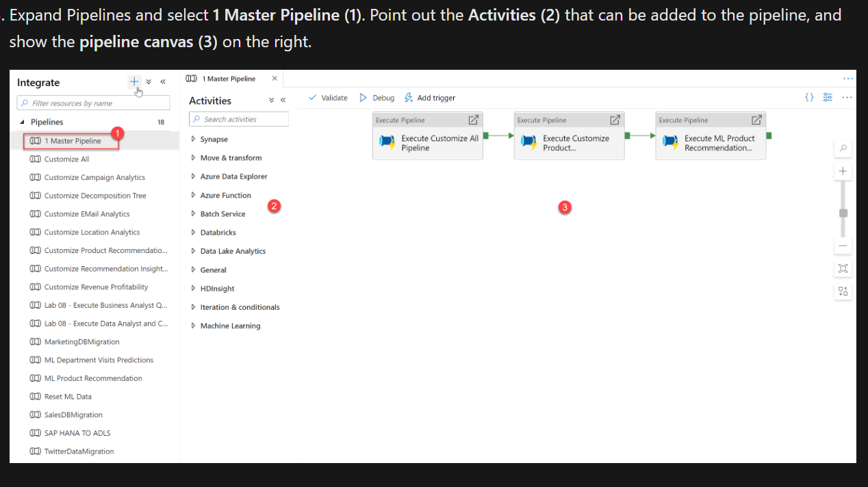The height and width of the screenshot is (487, 868).
Task: Open Customize All pipeline
Action: (66, 159)
